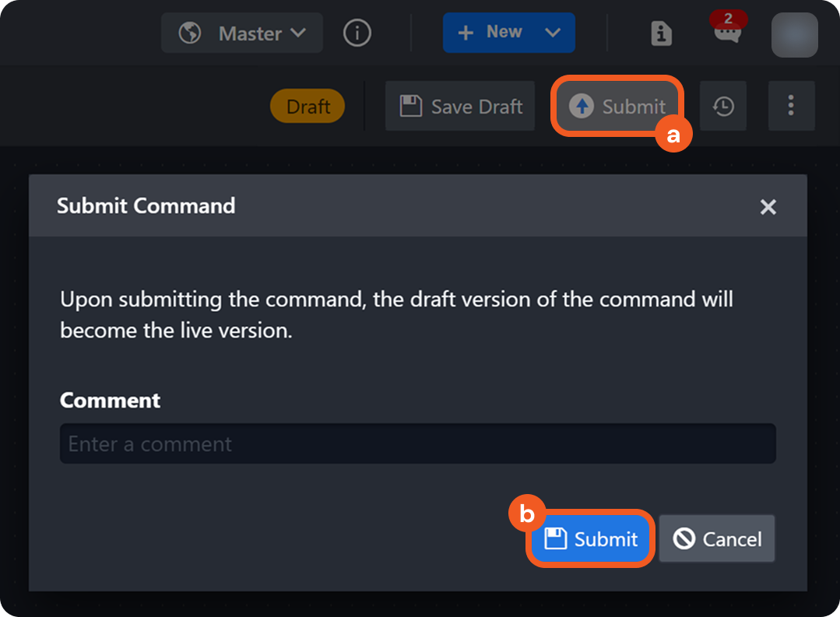Close the Submit Command dialog
840x617 pixels.
768,206
